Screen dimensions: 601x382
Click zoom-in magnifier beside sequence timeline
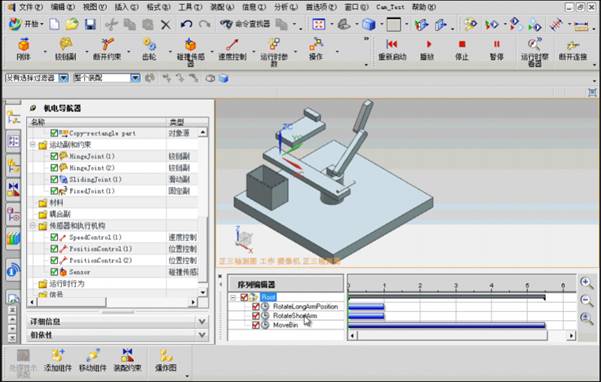pos(586,284)
